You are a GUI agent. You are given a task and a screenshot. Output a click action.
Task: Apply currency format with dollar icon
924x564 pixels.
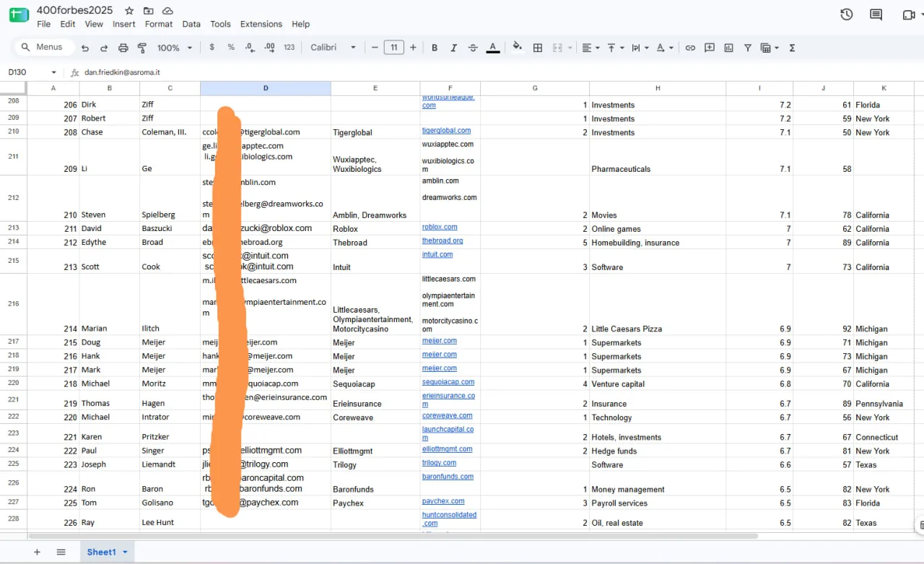point(212,48)
